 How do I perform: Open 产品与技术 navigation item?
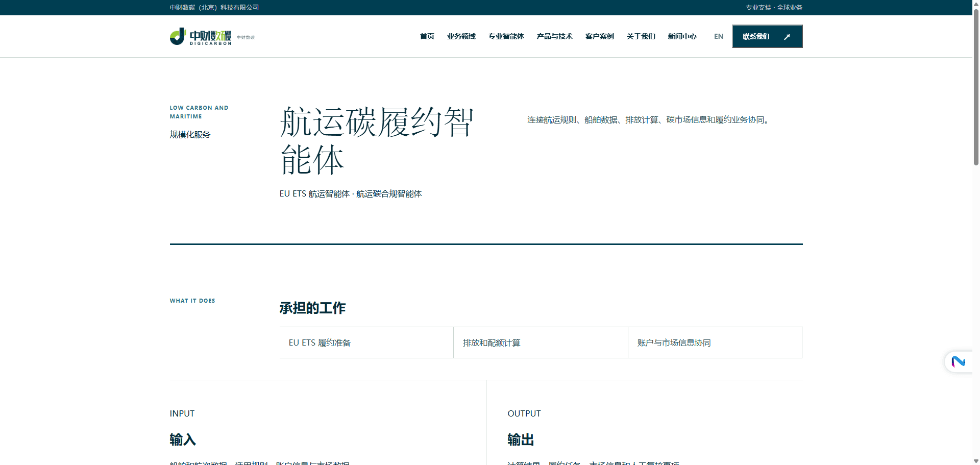pyautogui.click(x=554, y=36)
